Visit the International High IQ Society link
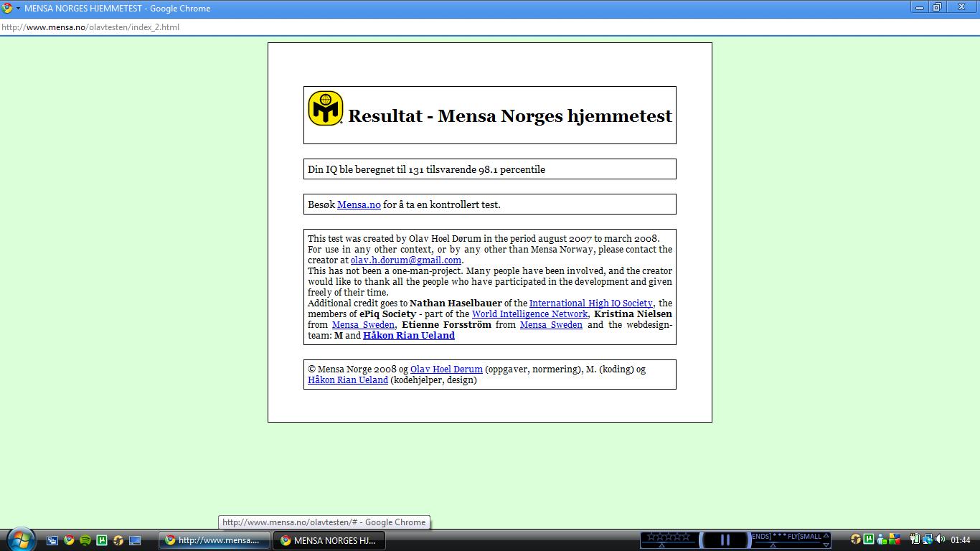This screenshot has height=551, width=980. click(x=591, y=303)
